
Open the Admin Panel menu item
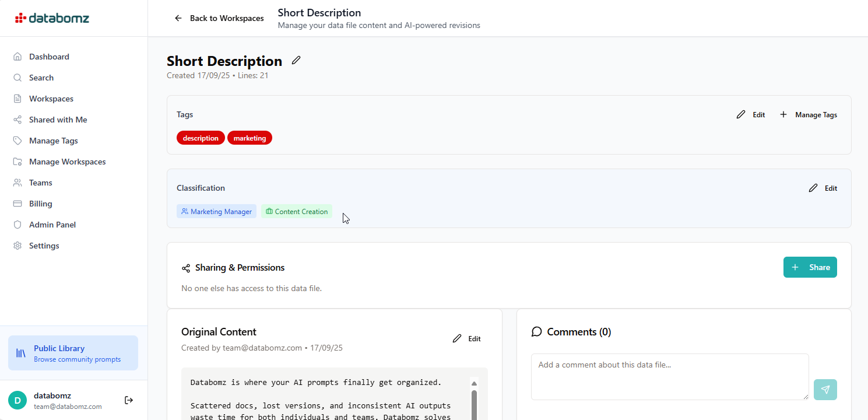point(52,225)
